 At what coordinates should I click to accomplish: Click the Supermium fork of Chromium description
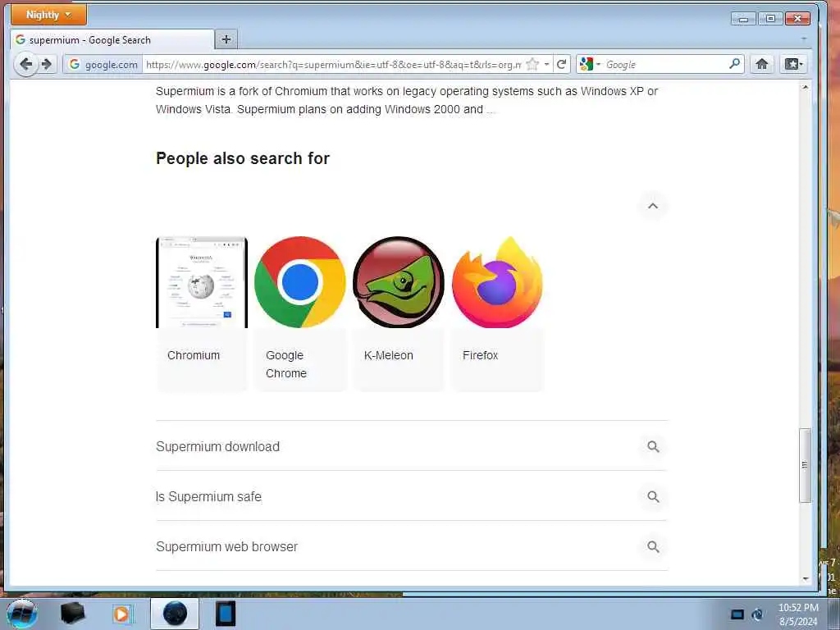pos(407,100)
